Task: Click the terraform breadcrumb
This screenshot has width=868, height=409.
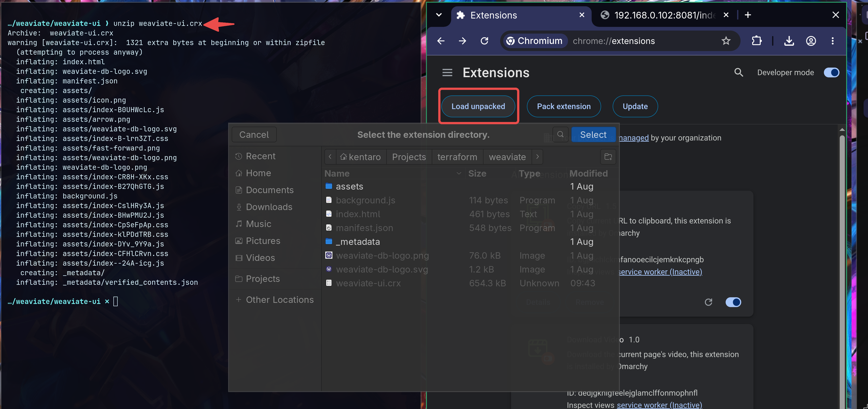Action: 457,157
